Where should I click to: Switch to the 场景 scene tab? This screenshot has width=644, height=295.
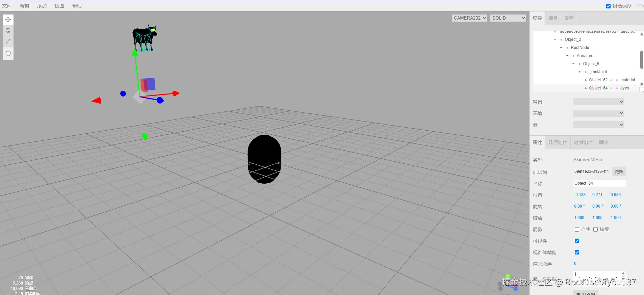537,18
